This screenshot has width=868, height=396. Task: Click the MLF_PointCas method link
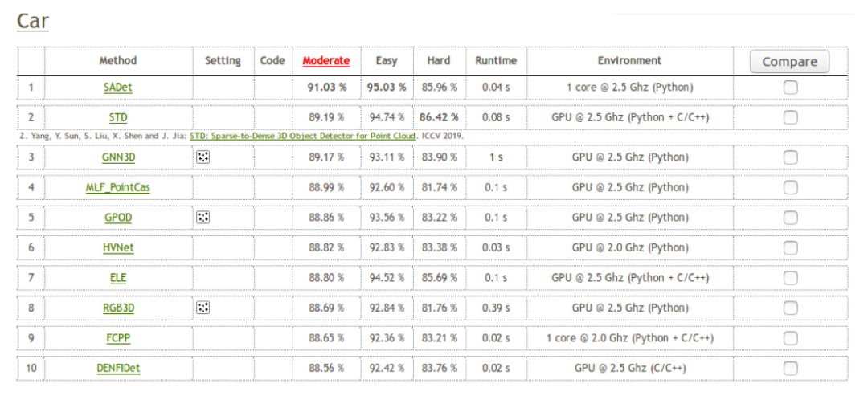tap(118, 187)
